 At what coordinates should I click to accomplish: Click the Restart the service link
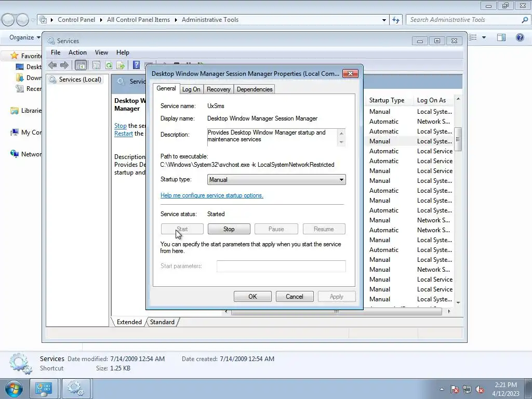[124, 134]
